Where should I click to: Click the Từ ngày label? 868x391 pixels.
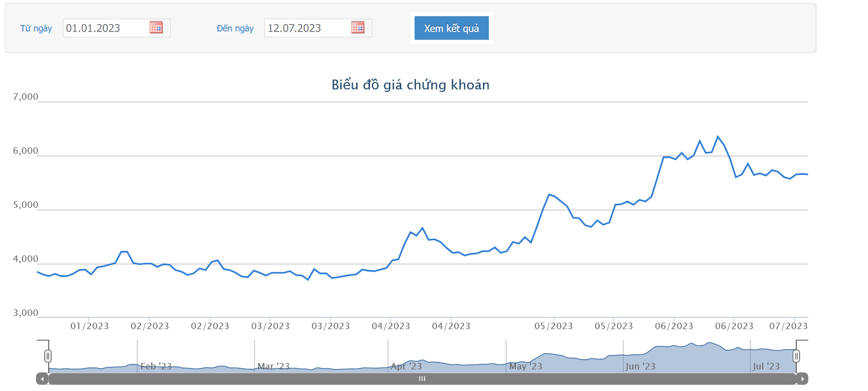click(x=36, y=28)
